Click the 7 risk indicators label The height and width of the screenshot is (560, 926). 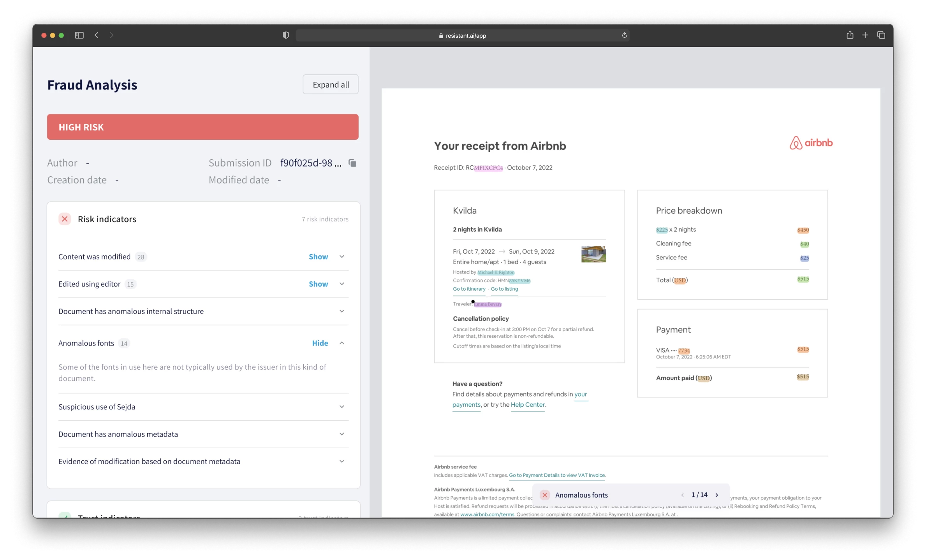(x=325, y=219)
